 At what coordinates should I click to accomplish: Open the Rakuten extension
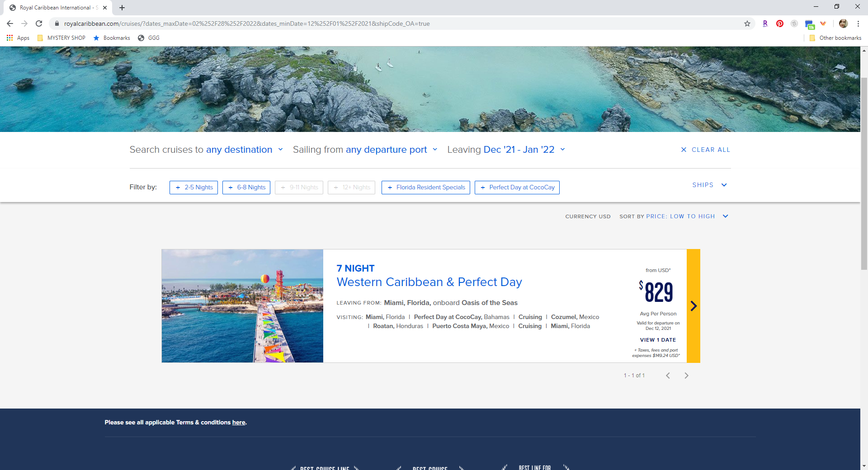[765, 23]
